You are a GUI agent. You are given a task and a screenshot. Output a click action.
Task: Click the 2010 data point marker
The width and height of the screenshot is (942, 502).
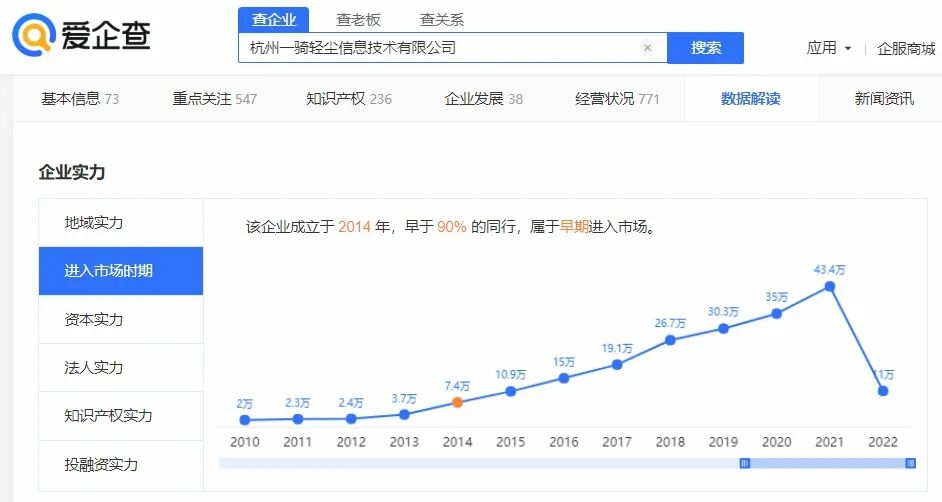245,420
